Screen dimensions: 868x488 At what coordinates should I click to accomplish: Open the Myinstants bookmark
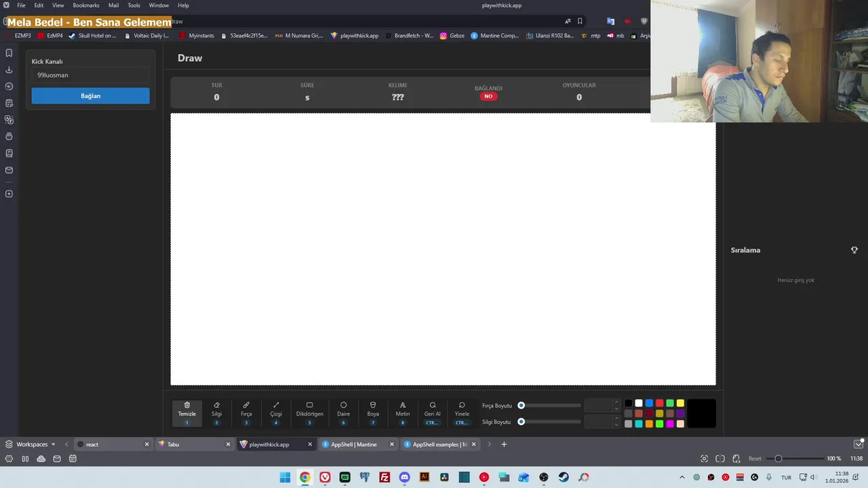[x=197, y=35]
